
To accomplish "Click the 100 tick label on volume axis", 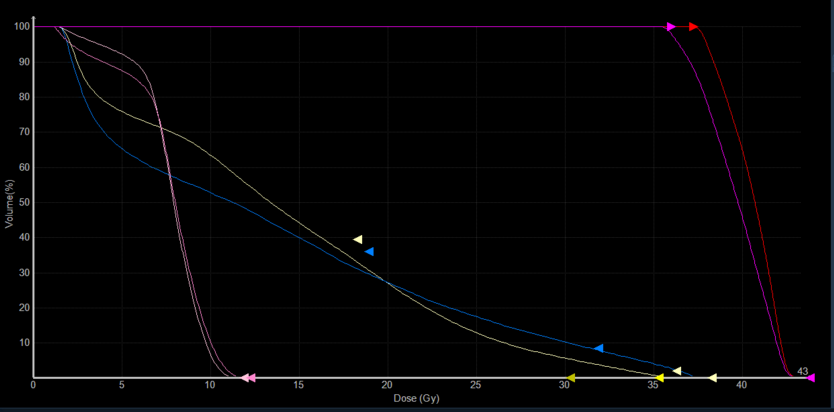I will point(22,27).
